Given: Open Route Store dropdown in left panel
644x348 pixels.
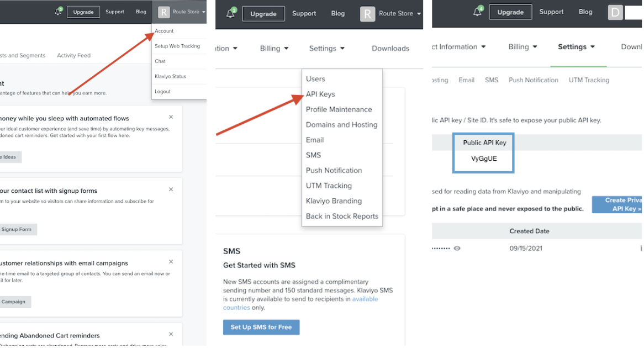Looking at the screenshot, I should tap(188, 12).
